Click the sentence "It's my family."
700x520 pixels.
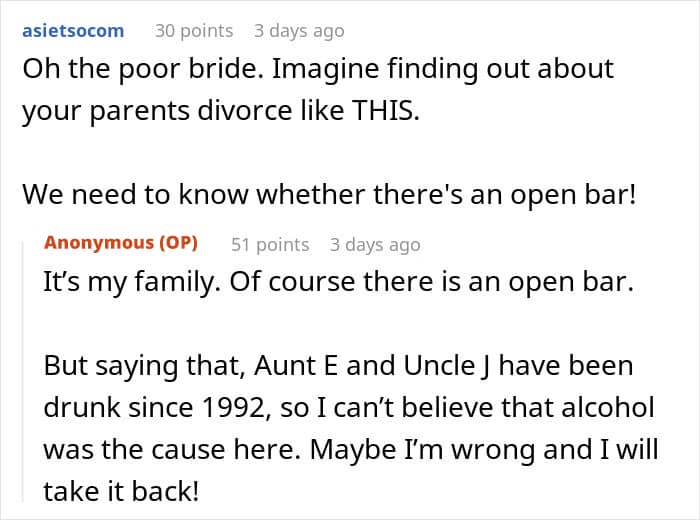click(x=132, y=282)
